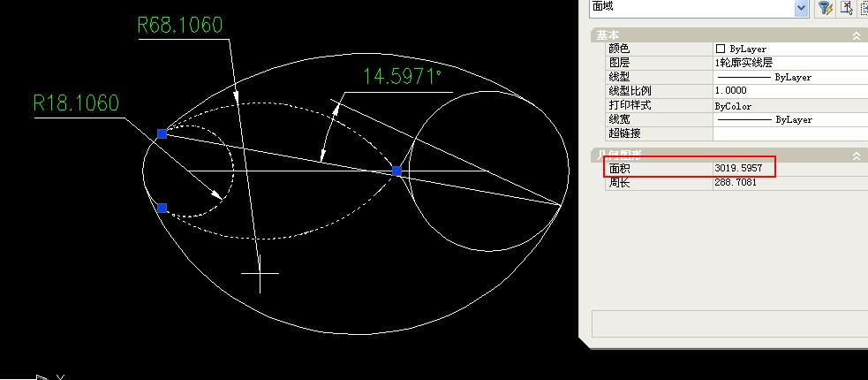Click the blue grip at dashed arc's upper-left end
Viewport: 868px width, 380px height.
click(x=162, y=133)
